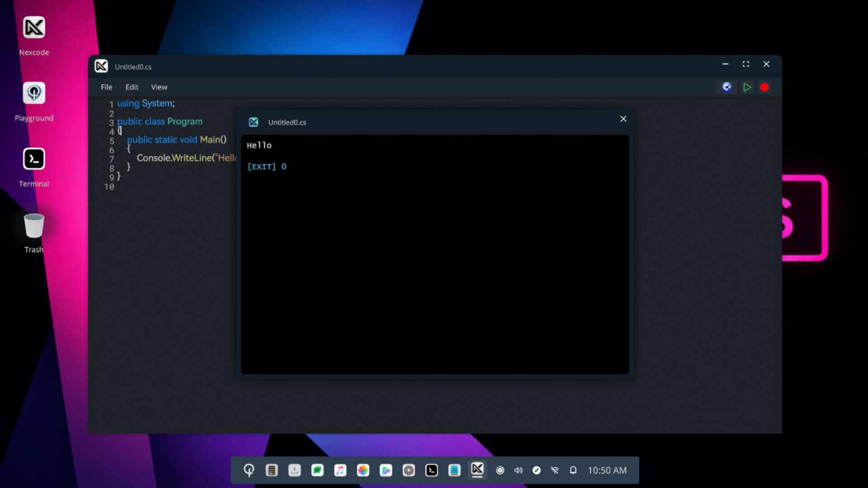Open the Photos app in the taskbar
Viewport: 868px width, 488px height.
(363, 470)
